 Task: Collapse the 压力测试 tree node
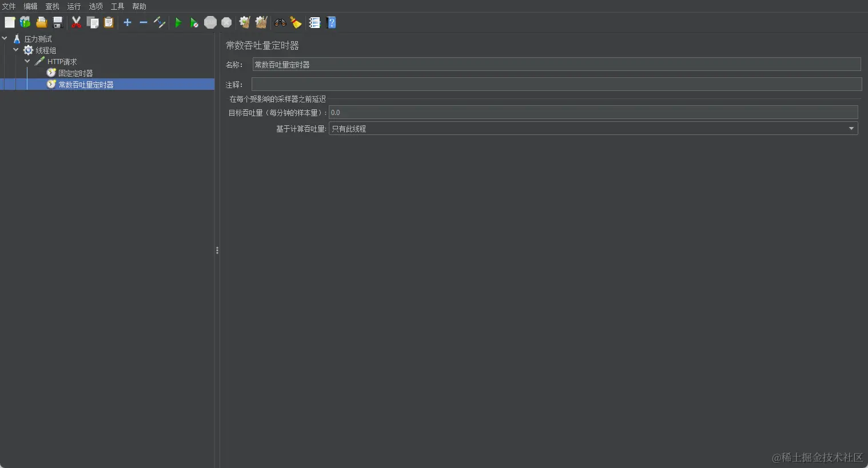pyautogui.click(x=5, y=38)
